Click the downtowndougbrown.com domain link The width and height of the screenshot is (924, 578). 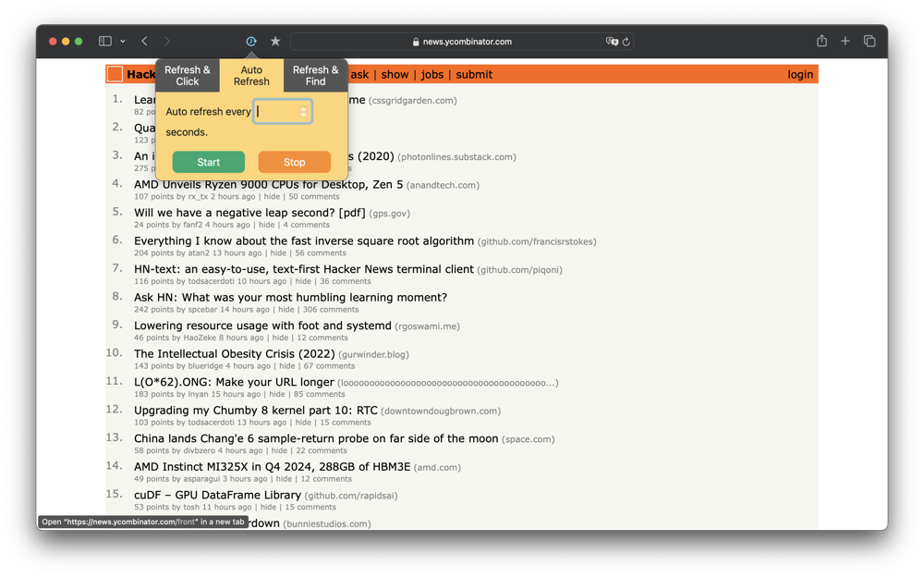[441, 412]
